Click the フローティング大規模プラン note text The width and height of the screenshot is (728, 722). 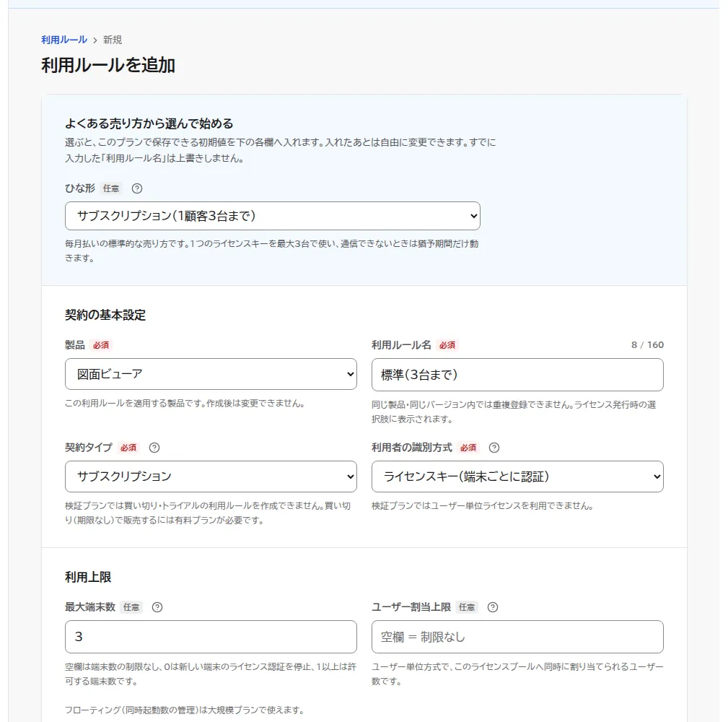point(185,710)
